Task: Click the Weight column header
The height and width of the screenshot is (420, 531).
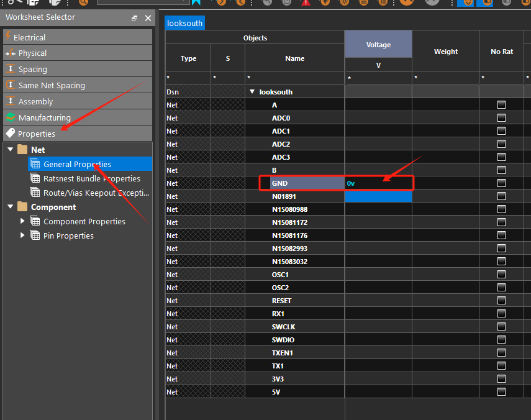Action: (446, 51)
